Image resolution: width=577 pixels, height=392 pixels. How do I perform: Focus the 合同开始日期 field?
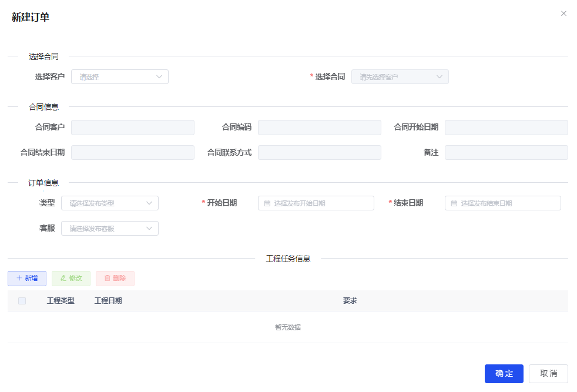pyautogui.click(x=506, y=128)
